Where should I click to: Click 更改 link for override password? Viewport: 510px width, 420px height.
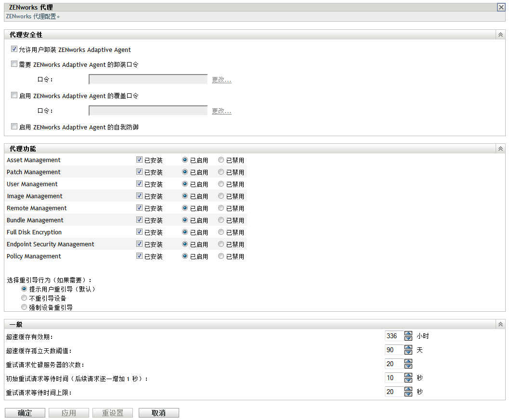pos(222,111)
